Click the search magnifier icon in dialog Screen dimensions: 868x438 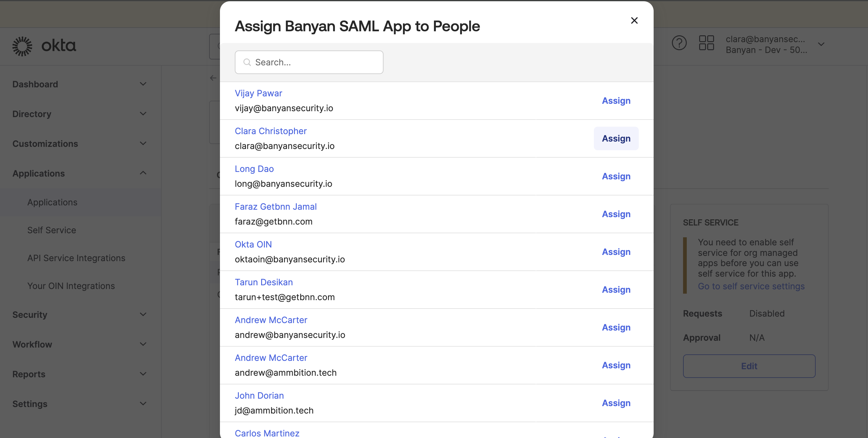[247, 62]
